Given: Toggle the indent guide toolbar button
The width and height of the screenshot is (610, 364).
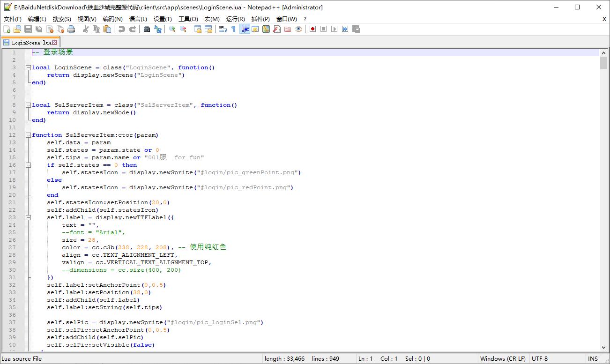Looking at the screenshot, I should click(245, 29).
